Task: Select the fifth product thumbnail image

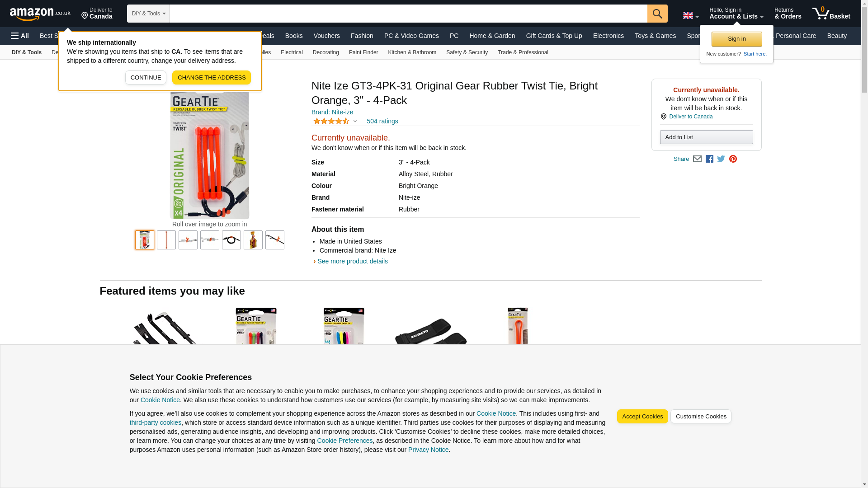Action: tap(231, 240)
